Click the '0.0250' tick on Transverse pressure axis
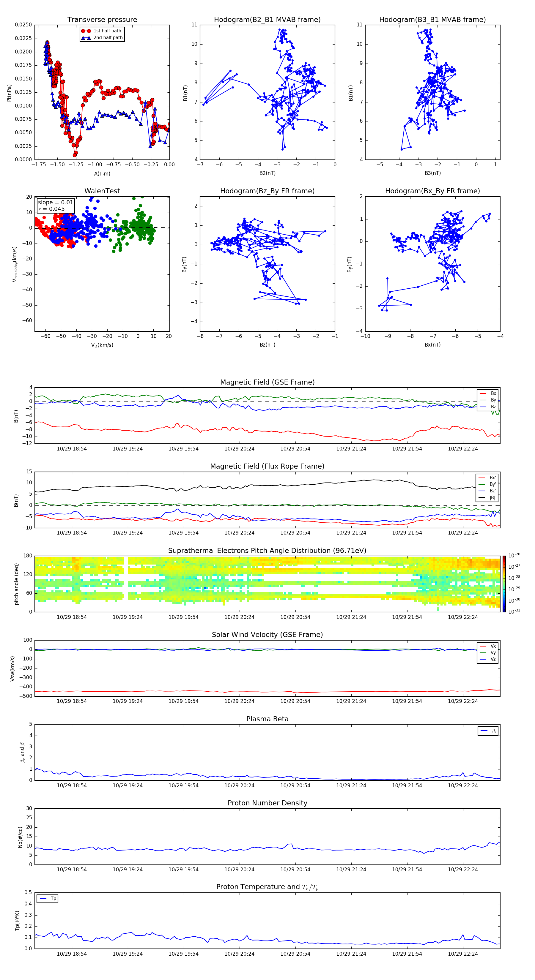The image size is (535, 980). pos(23,25)
